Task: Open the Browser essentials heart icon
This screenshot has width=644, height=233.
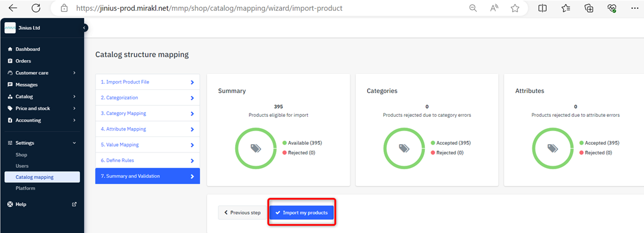Action: pyautogui.click(x=612, y=8)
